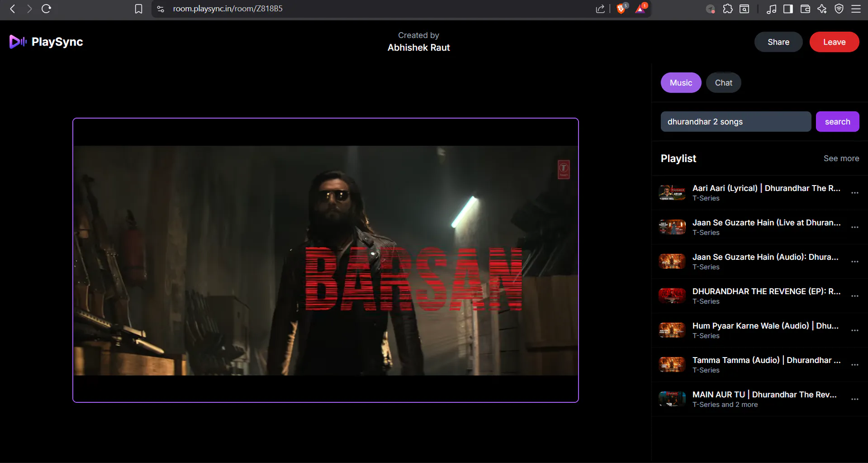The height and width of the screenshot is (463, 868).
Task: Open options for Aari Aari (Lyrical)
Action: click(854, 193)
